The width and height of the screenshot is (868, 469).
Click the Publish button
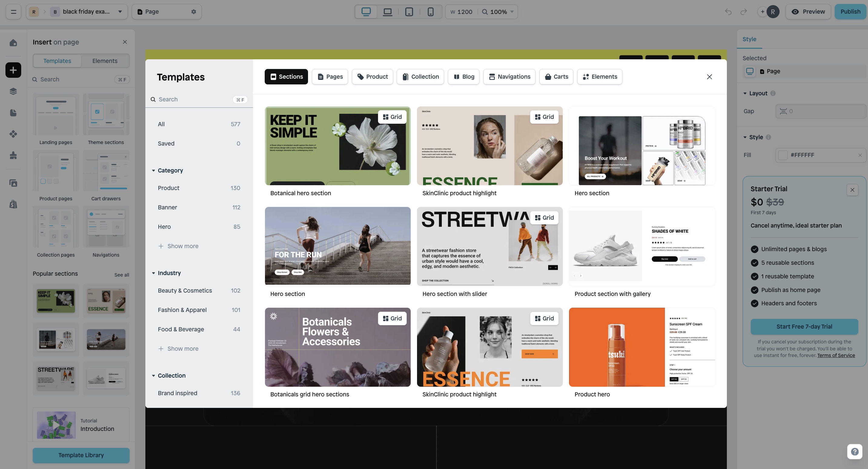click(x=850, y=11)
